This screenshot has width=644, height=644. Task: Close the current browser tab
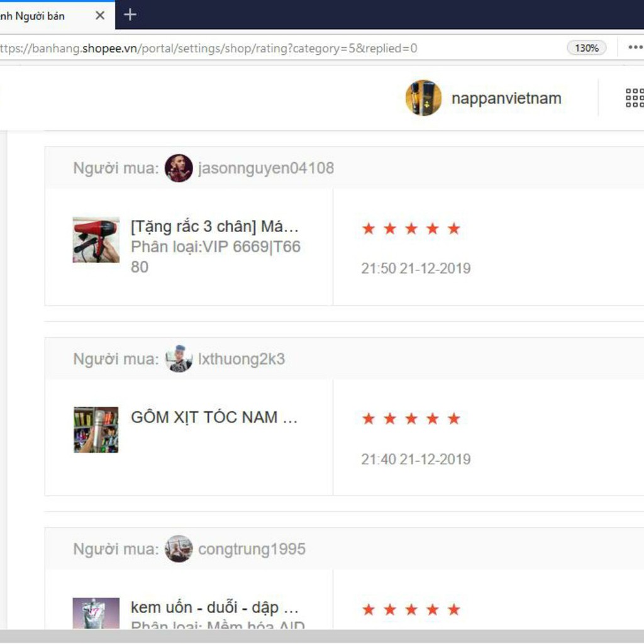pyautogui.click(x=99, y=16)
